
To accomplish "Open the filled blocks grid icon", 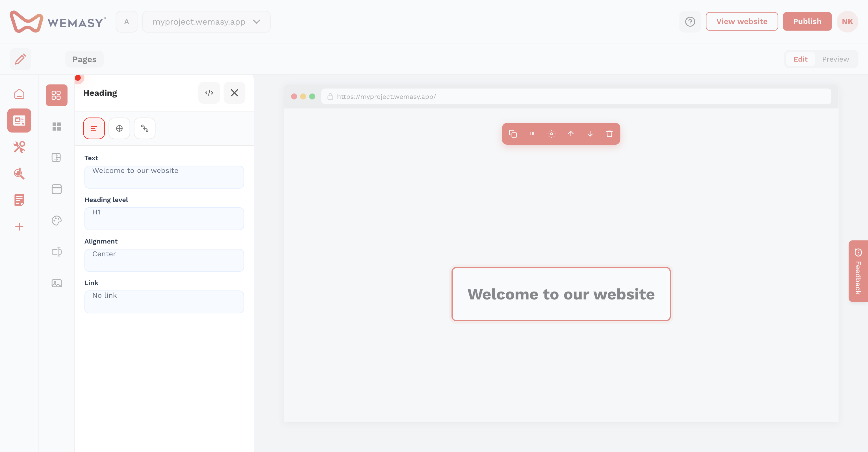I will point(57,127).
